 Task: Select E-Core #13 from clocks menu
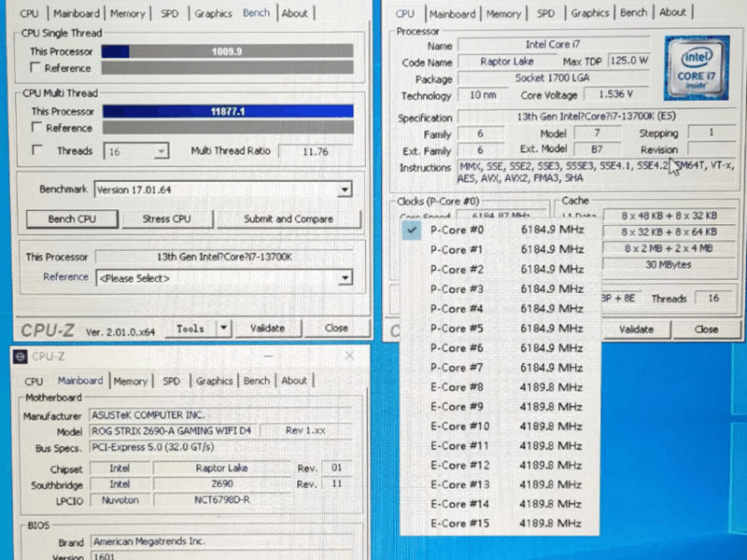(500, 484)
